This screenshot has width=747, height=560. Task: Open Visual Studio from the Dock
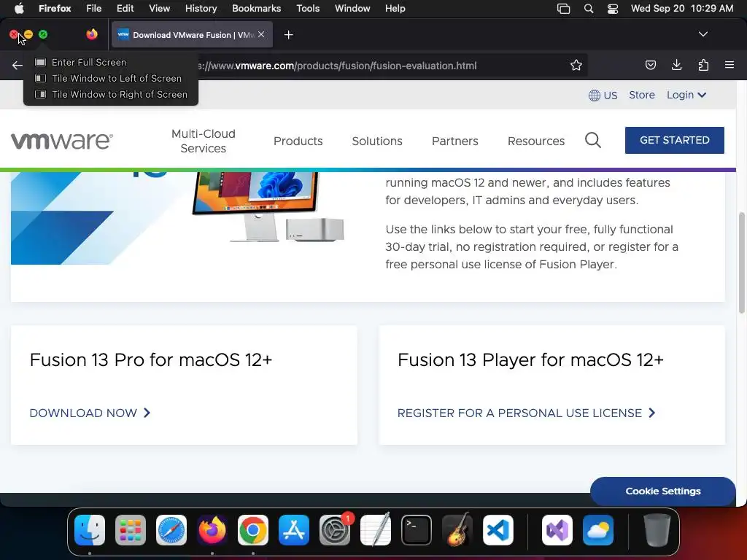click(557, 530)
